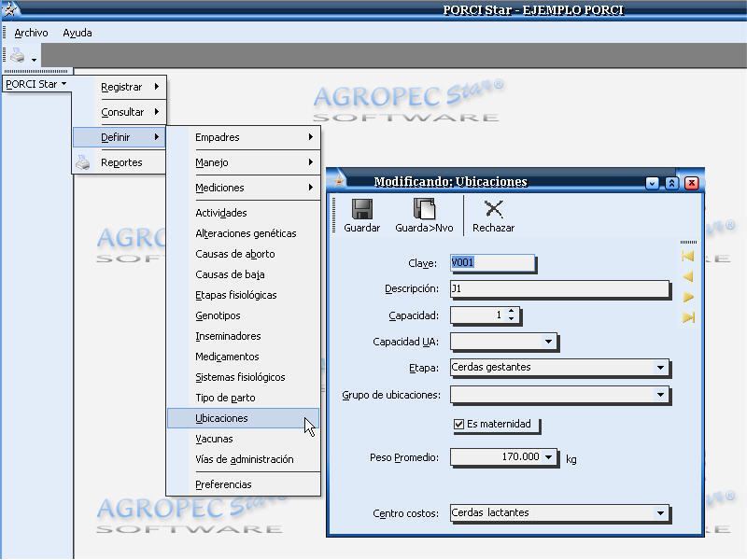Click the Guarda>Nvo save-and-new icon
This screenshot has height=560, width=747.
[424, 209]
